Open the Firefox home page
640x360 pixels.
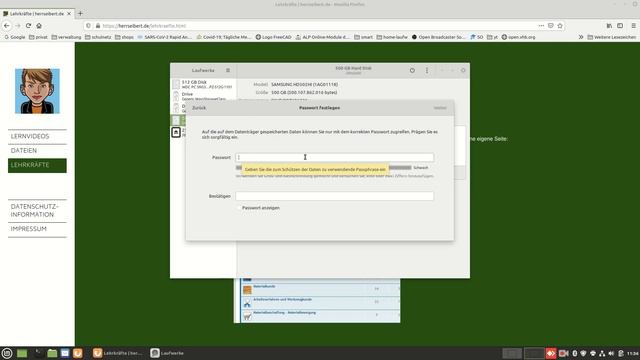[39, 25]
